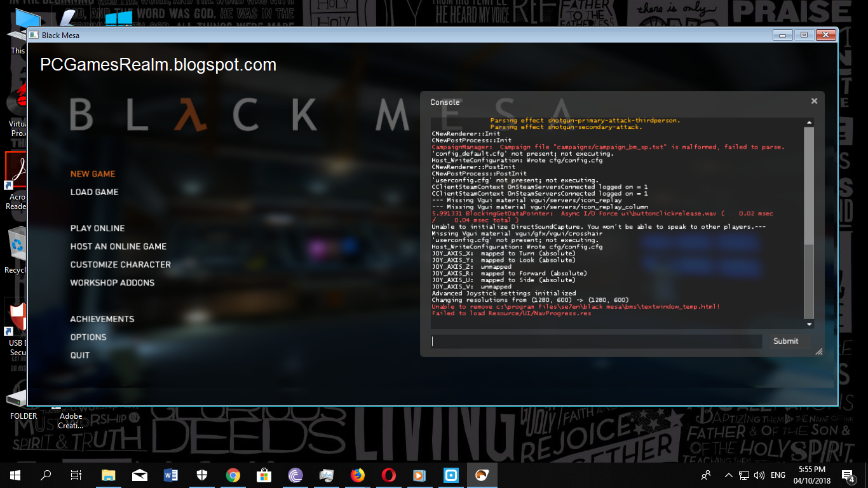Select Adobe Creative desktop shortcut

(x=71, y=419)
